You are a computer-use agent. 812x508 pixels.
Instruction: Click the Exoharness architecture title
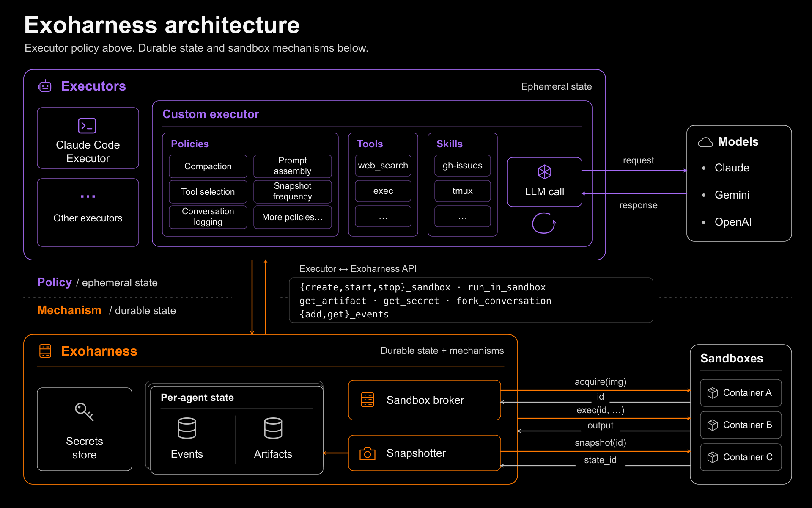(162, 25)
